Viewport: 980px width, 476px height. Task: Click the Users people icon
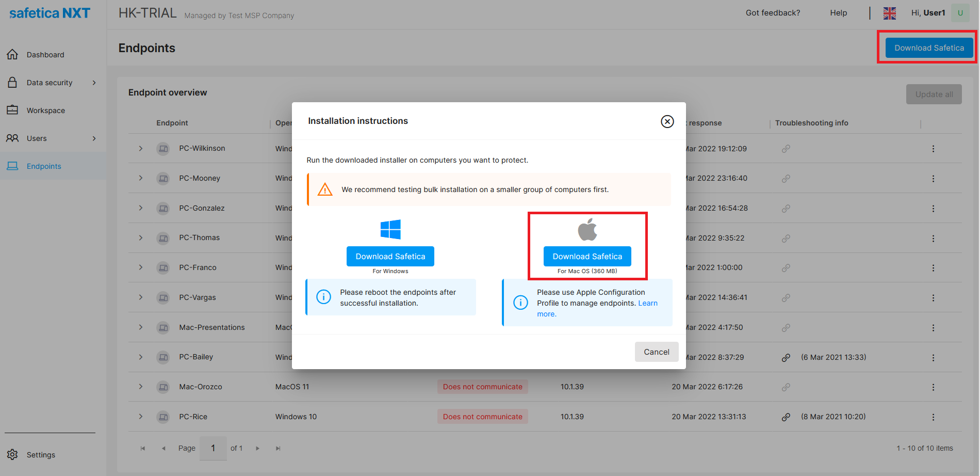point(12,138)
